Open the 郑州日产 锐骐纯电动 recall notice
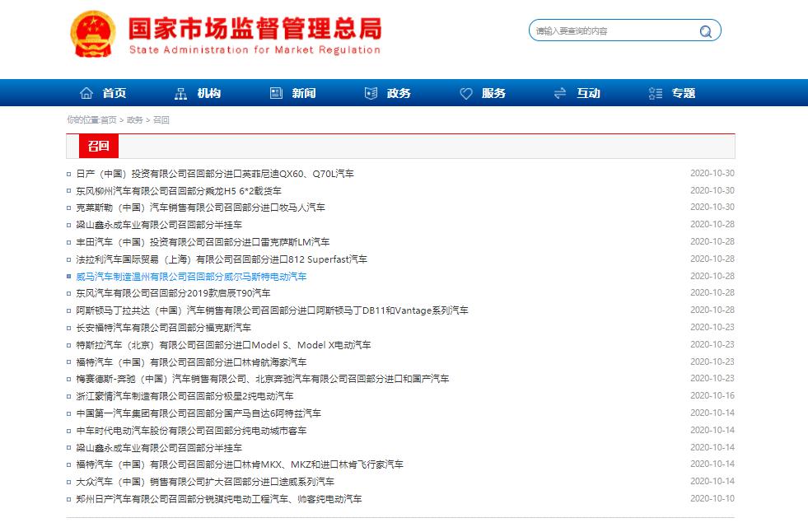 tap(219, 499)
